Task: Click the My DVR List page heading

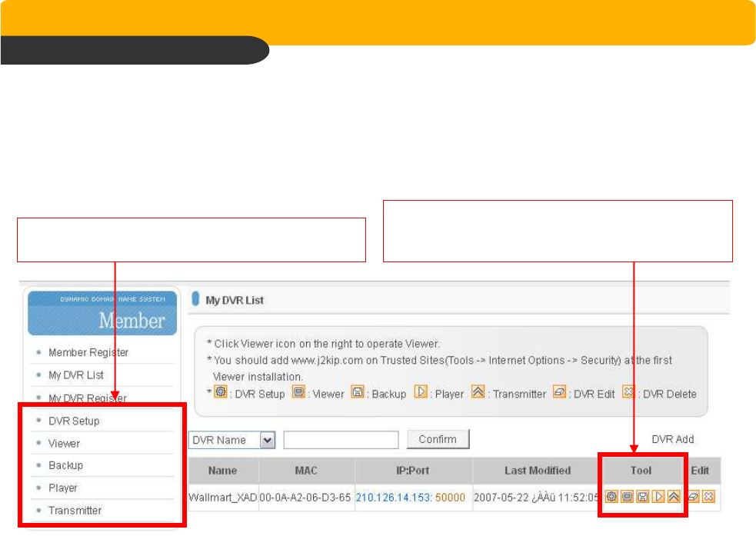Action: 235,300
